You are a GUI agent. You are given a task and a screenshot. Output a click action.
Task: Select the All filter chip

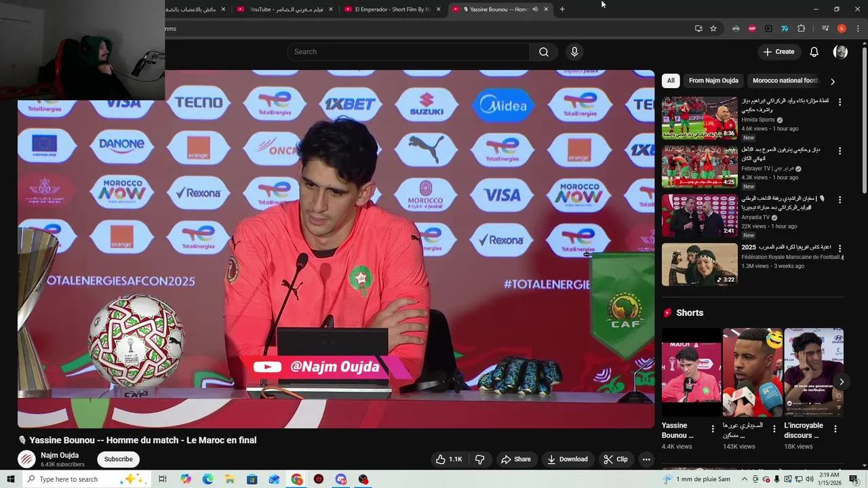671,81
